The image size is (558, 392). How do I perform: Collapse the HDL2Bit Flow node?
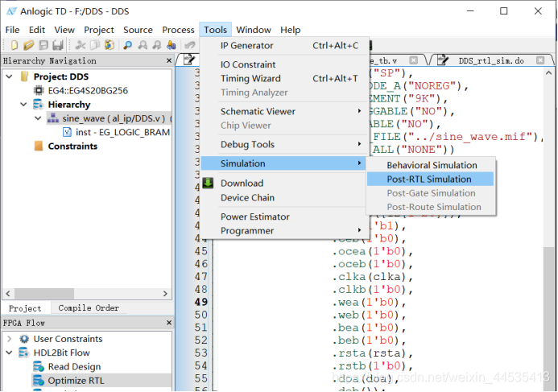[x=9, y=353]
